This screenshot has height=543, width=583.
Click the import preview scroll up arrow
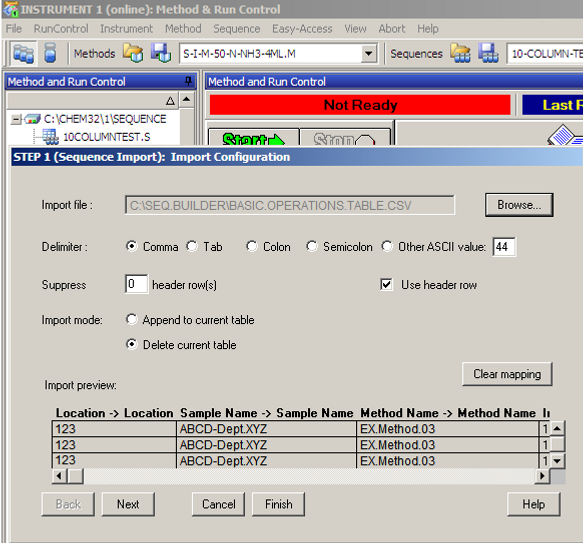tap(557, 428)
